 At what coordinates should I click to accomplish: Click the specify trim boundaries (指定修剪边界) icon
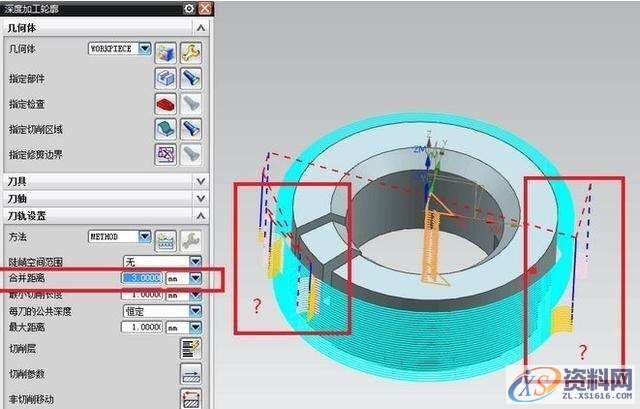166,153
